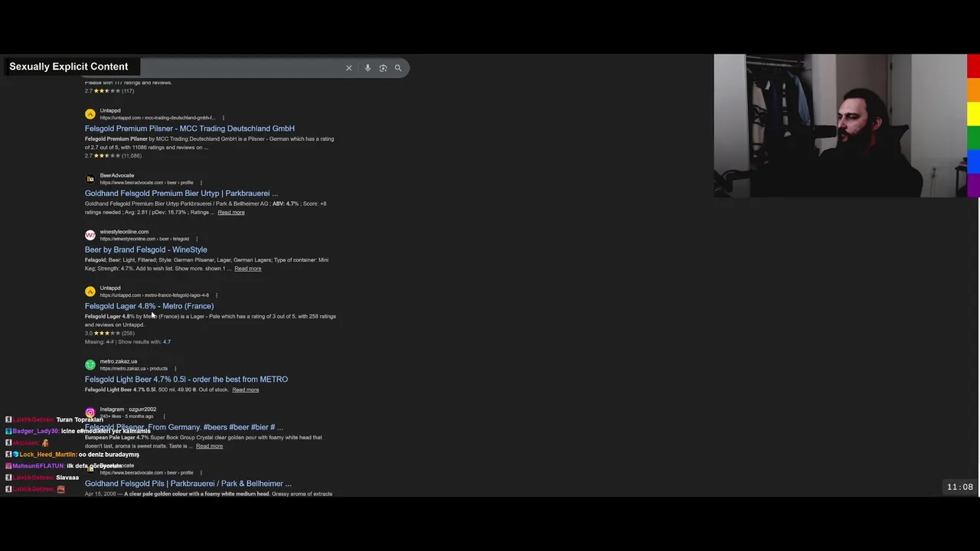Click the 'Sexually Explicit Content' label
The height and width of the screenshot is (551, 980).
tap(68, 67)
